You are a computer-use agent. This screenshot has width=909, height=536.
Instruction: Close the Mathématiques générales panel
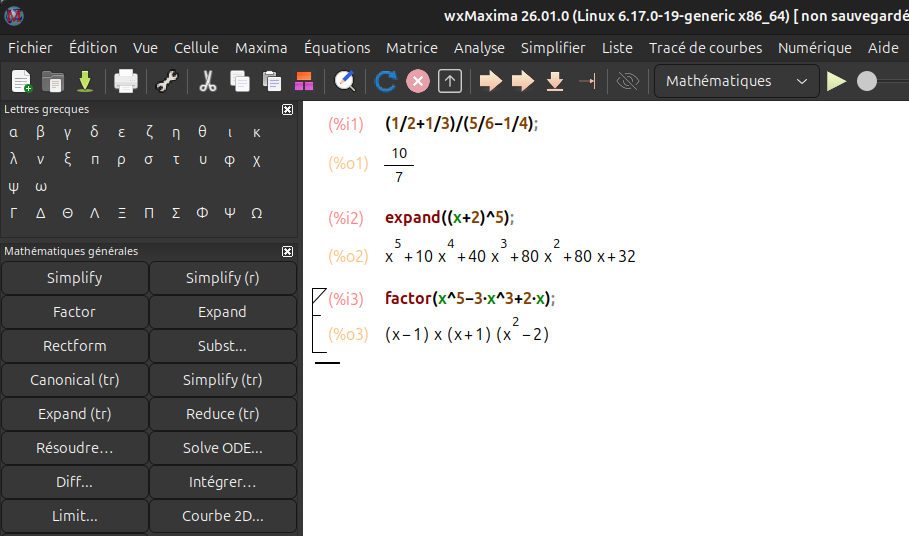point(287,252)
